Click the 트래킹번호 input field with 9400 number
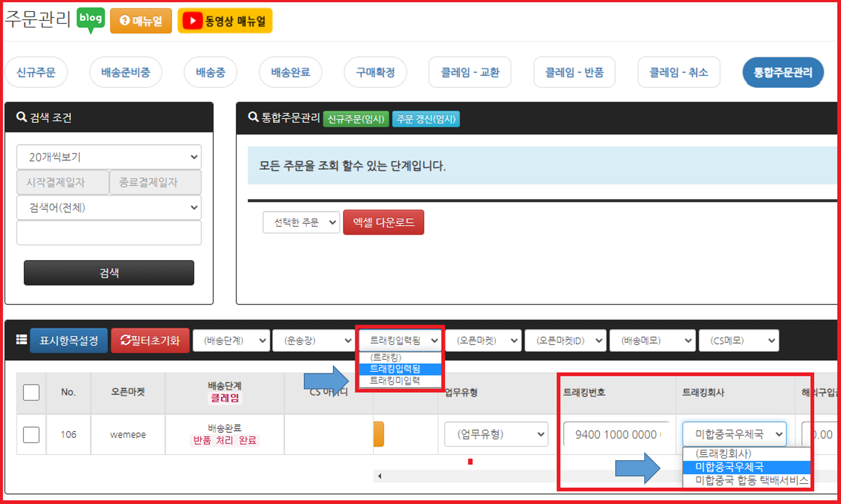 point(616,435)
